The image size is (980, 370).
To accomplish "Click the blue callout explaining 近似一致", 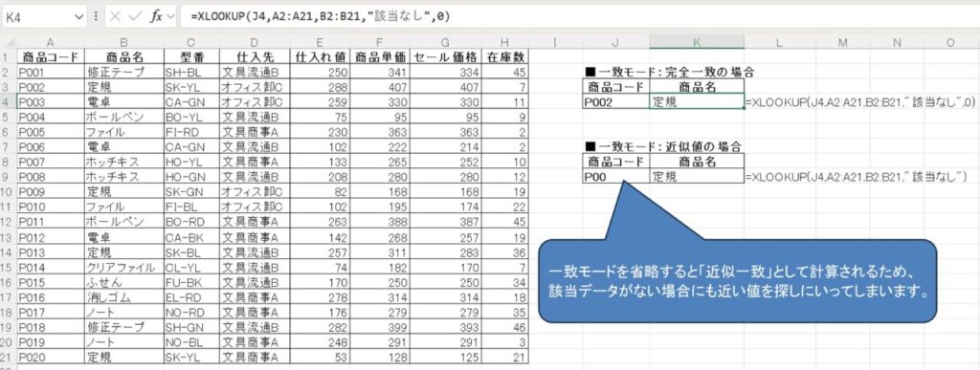I will [x=738, y=281].
